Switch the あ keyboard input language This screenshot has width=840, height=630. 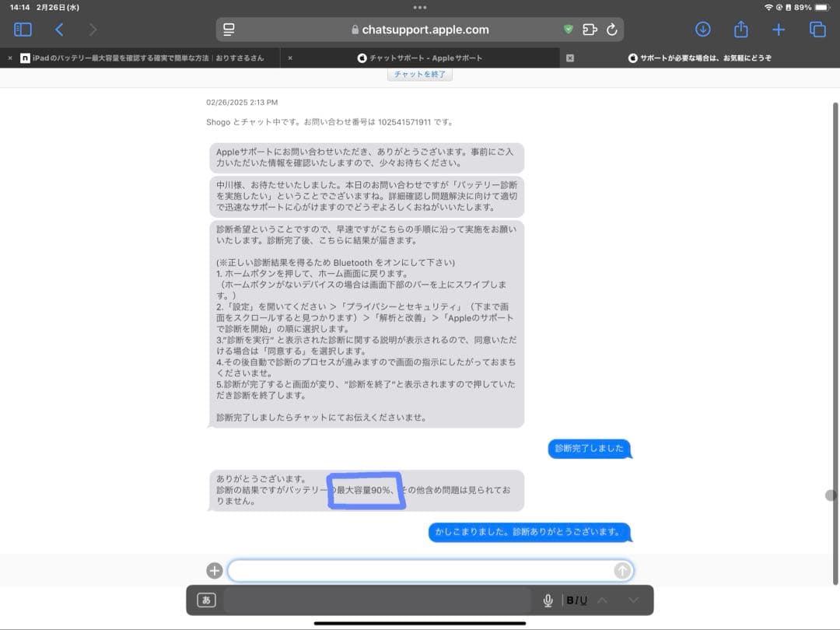(206, 600)
